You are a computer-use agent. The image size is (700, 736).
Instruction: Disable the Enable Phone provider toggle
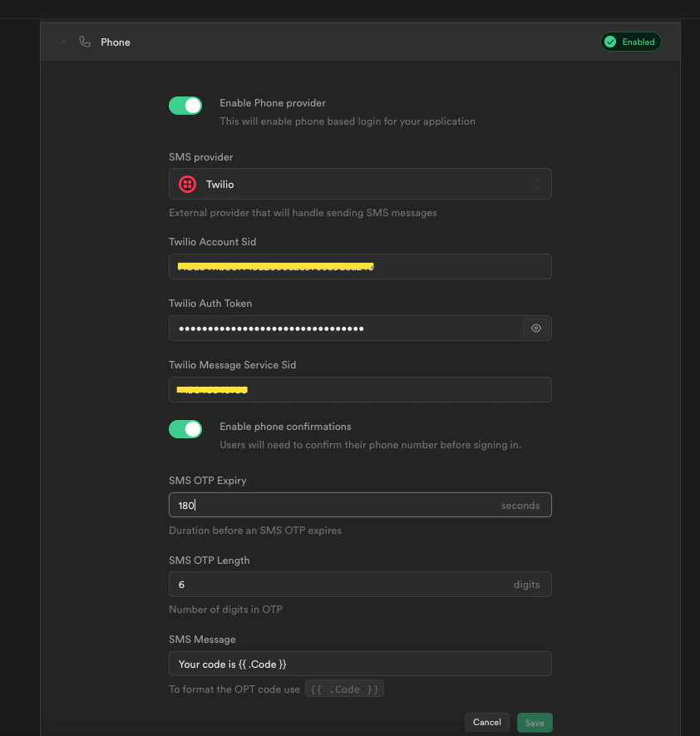[x=185, y=106]
